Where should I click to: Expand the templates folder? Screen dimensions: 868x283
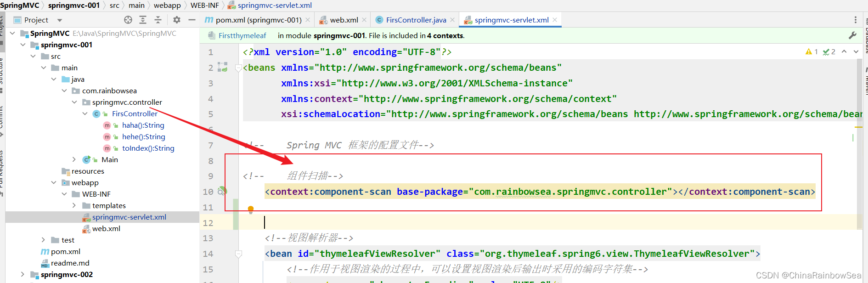[x=74, y=205]
